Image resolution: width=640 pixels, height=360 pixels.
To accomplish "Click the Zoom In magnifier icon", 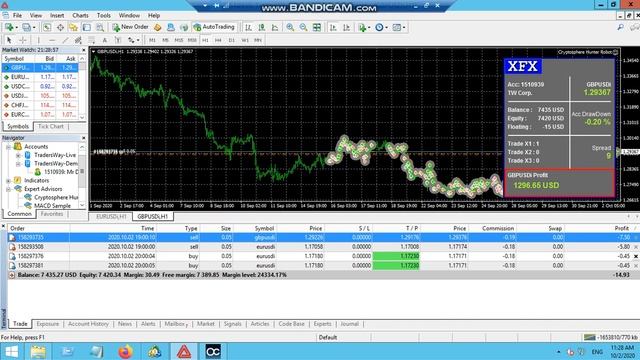I will pos(290,27).
